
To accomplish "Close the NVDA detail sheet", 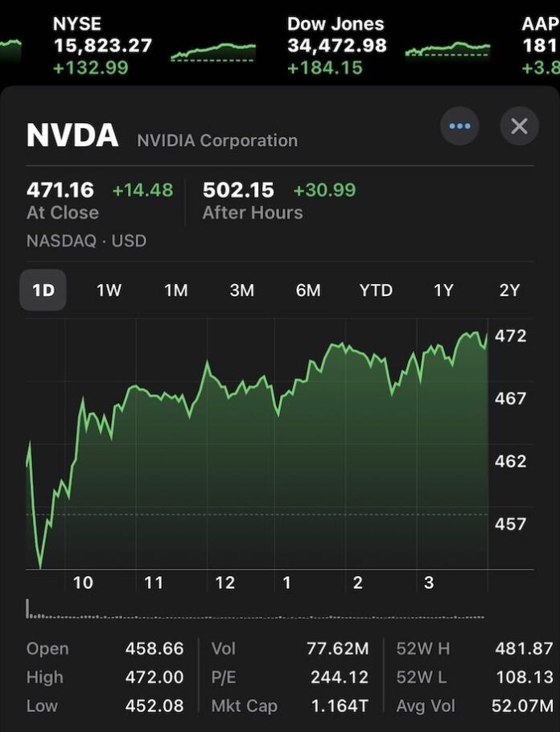I will tap(519, 126).
